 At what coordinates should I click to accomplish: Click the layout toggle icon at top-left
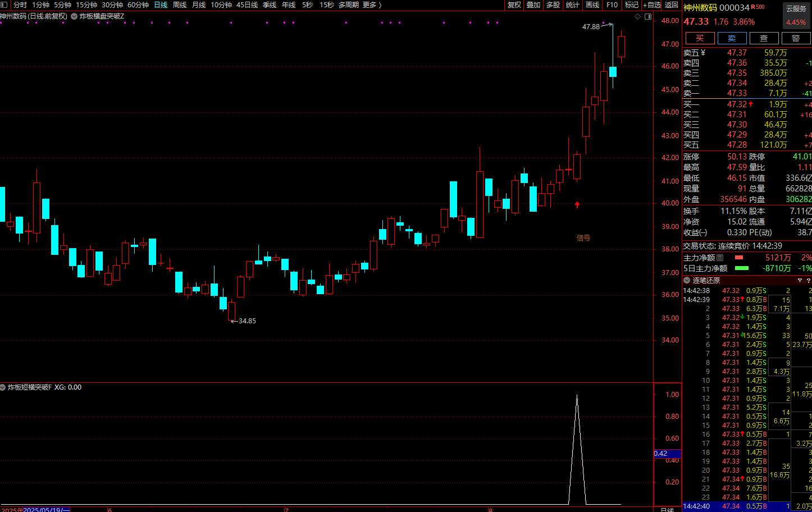4,5
